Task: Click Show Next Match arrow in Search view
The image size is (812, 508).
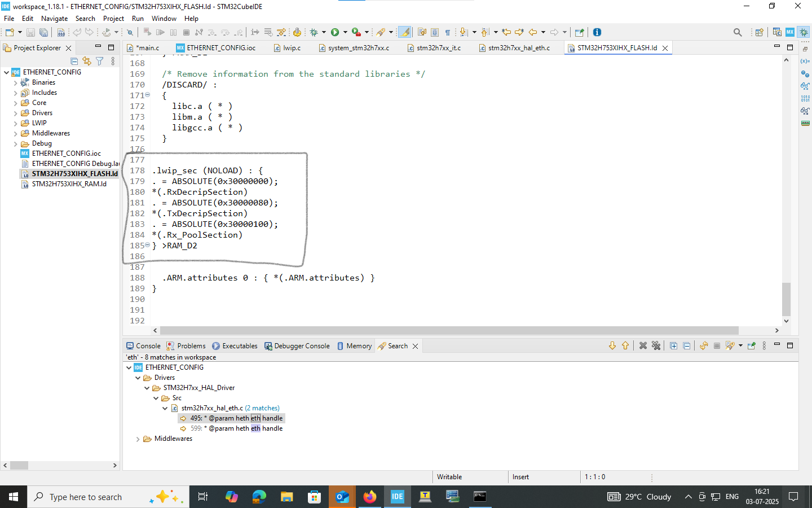Action: (x=612, y=346)
